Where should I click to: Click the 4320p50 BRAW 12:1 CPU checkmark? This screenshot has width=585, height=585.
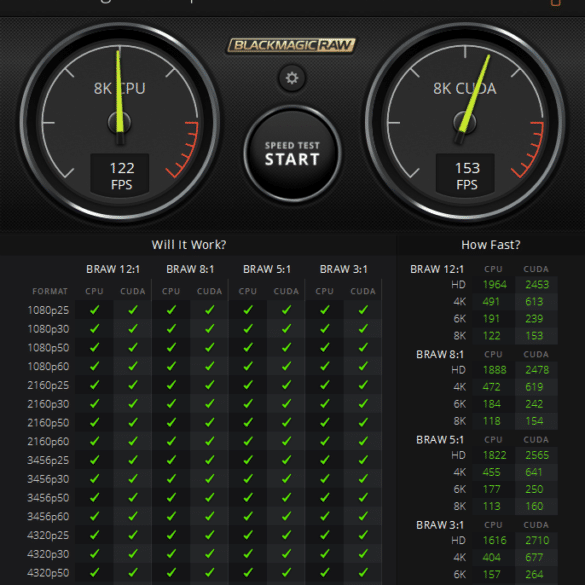tap(94, 572)
